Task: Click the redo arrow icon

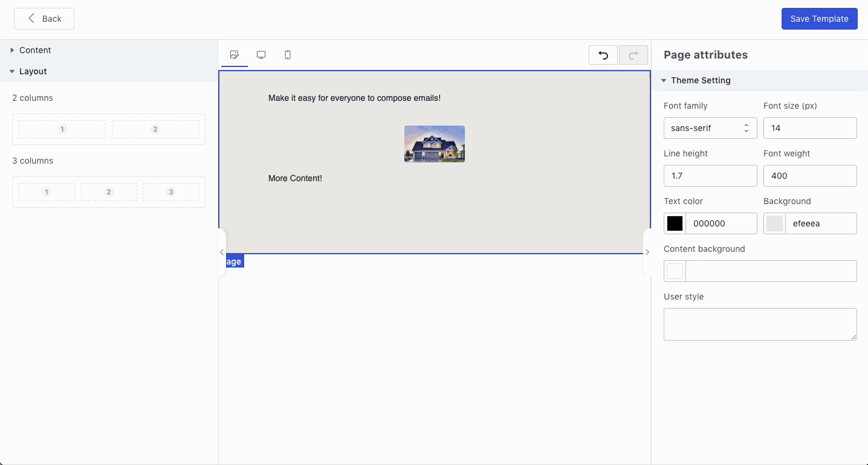Action: (x=633, y=54)
